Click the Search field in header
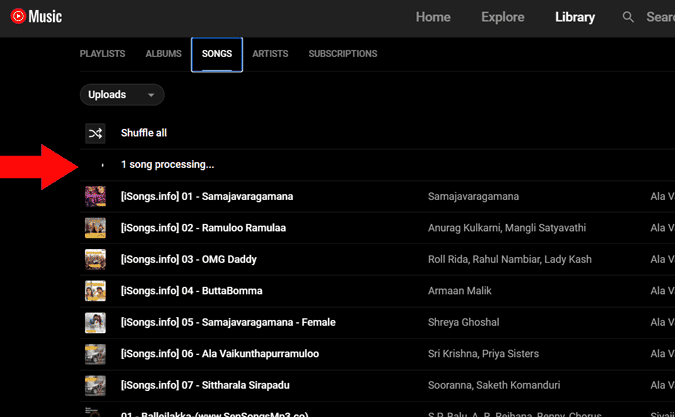This screenshot has height=417, width=675. coord(660,17)
